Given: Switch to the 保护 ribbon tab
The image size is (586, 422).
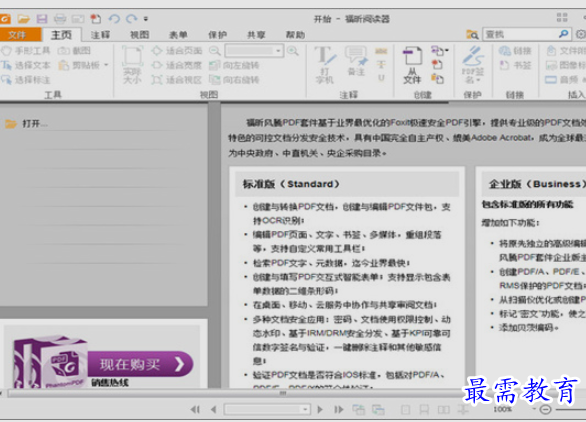Looking at the screenshot, I should point(217,35).
